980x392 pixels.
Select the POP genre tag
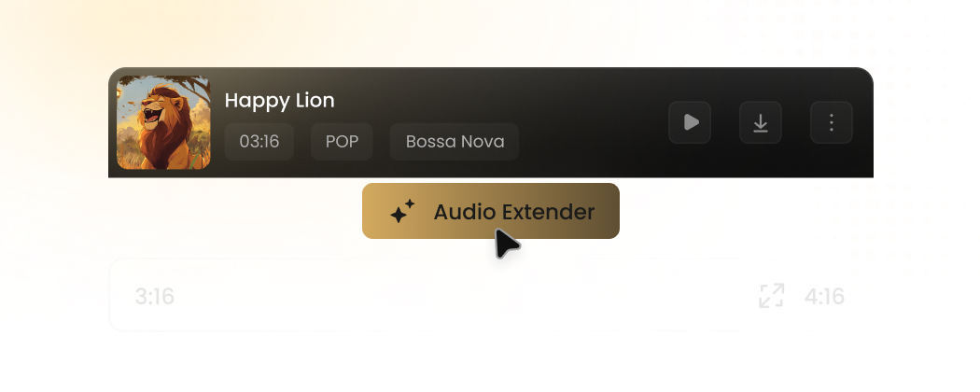click(x=342, y=141)
